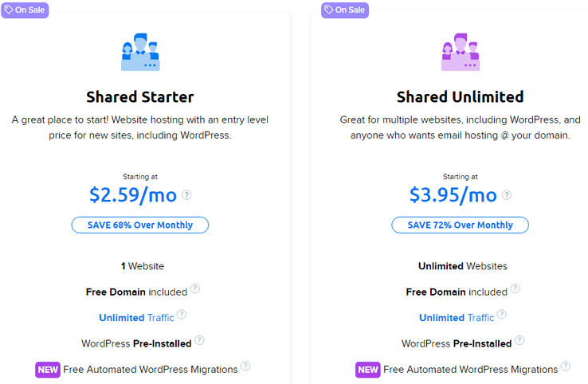The image size is (588, 384).
Task: Click On Sale badge on Shared Unlimited card
Action: 344,10
